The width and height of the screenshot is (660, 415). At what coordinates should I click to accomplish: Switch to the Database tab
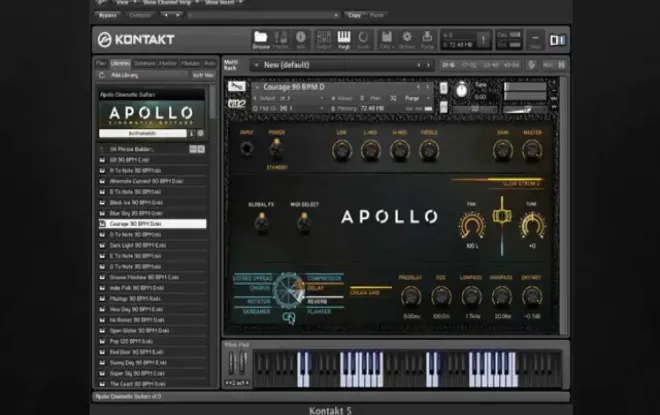[144, 64]
